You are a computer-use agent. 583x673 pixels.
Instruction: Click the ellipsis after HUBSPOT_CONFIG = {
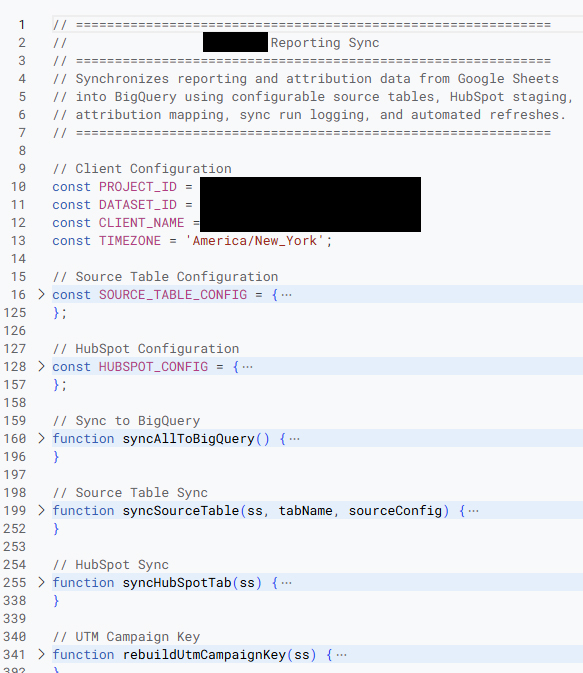coord(248,367)
